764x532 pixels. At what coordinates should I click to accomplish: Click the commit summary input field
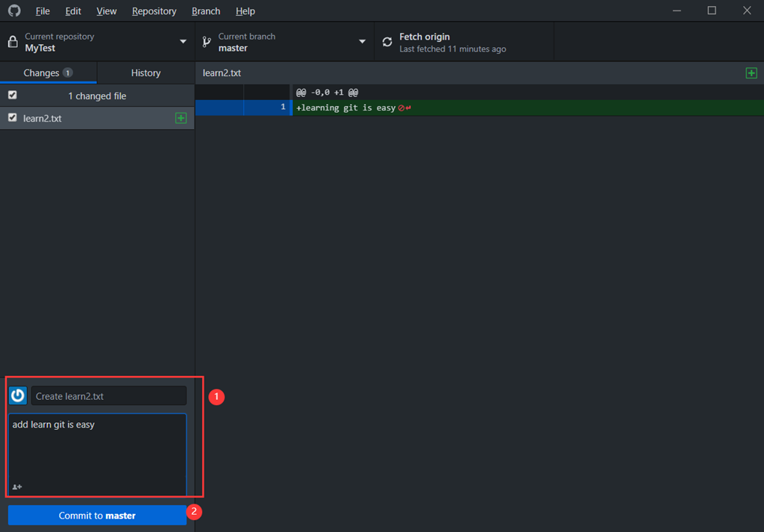(x=108, y=396)
